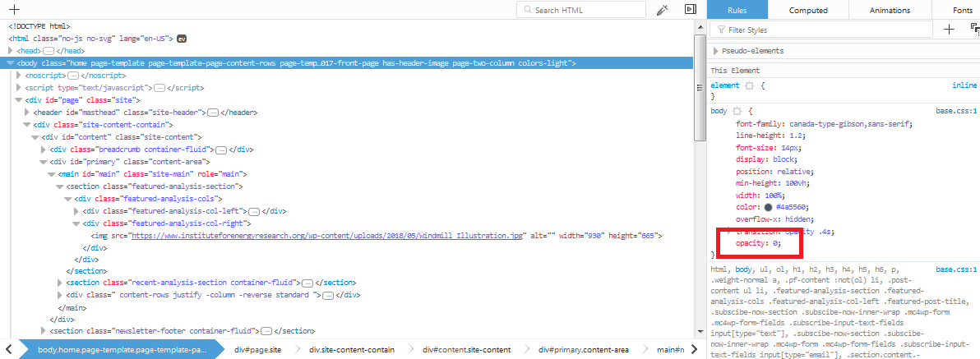980x359 pixels.
Task: Collapse the main#main site-main node
Action: point(52,174)
